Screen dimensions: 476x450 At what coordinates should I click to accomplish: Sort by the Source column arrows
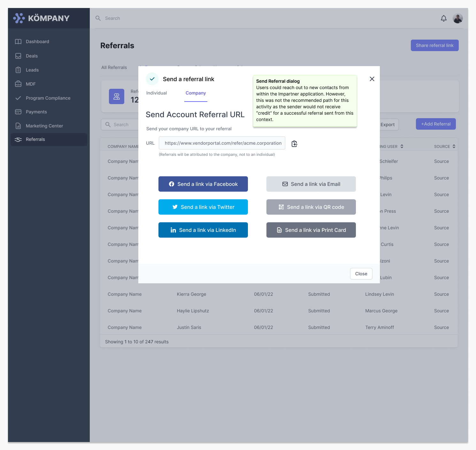(454, 146)
